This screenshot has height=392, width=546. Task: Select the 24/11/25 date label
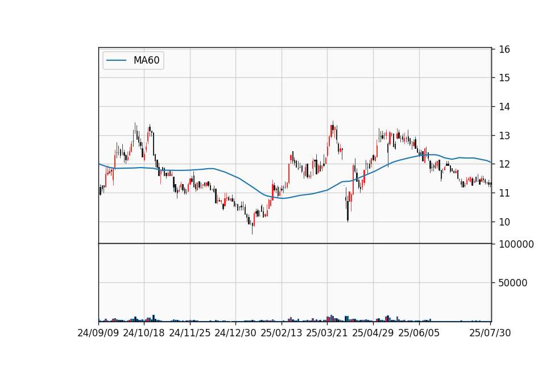click(190, 333)
